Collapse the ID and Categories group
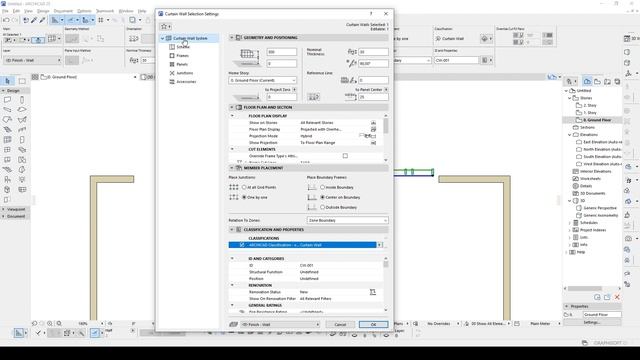 tap(232, 259)
